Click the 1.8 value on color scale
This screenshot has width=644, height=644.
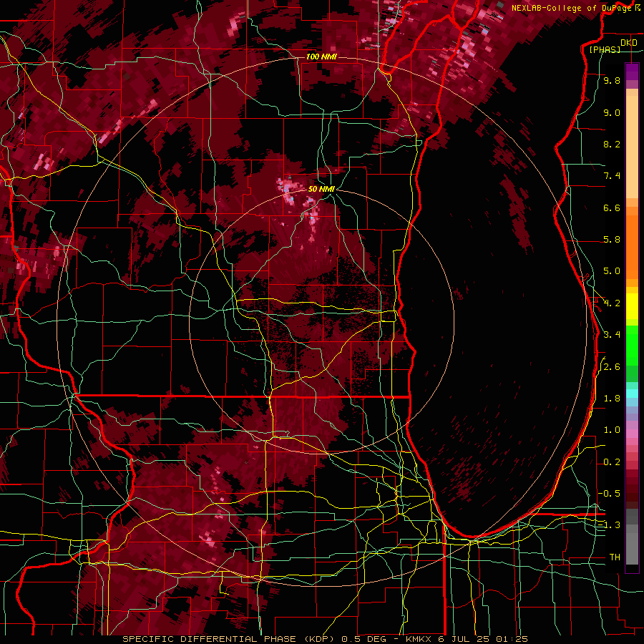click(612, 399)
